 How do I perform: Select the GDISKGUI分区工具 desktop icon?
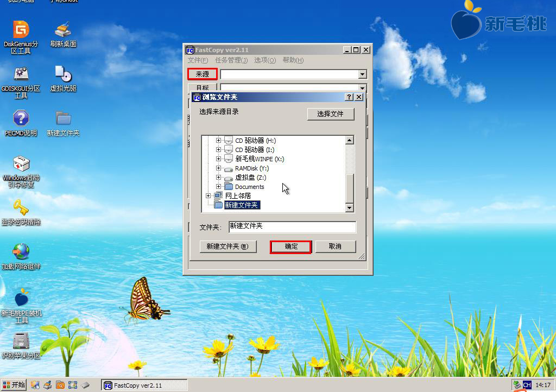click(x=21, y=82)
